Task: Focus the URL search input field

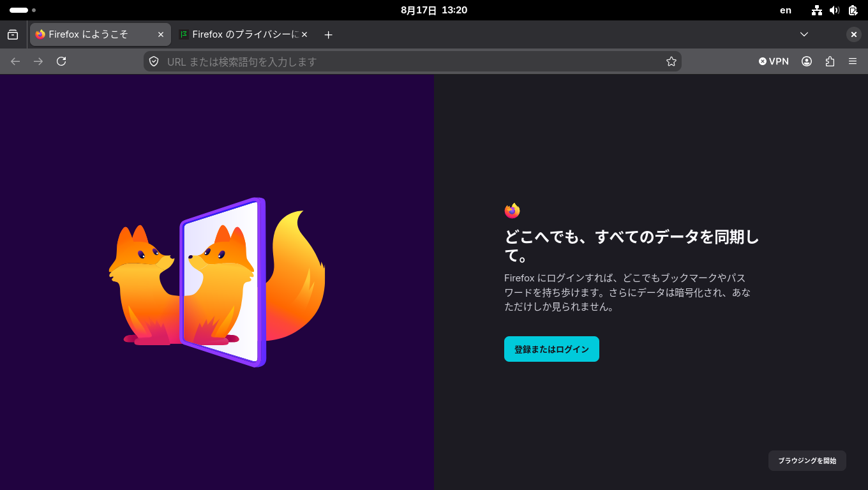Action: click(x=412, y=61)
